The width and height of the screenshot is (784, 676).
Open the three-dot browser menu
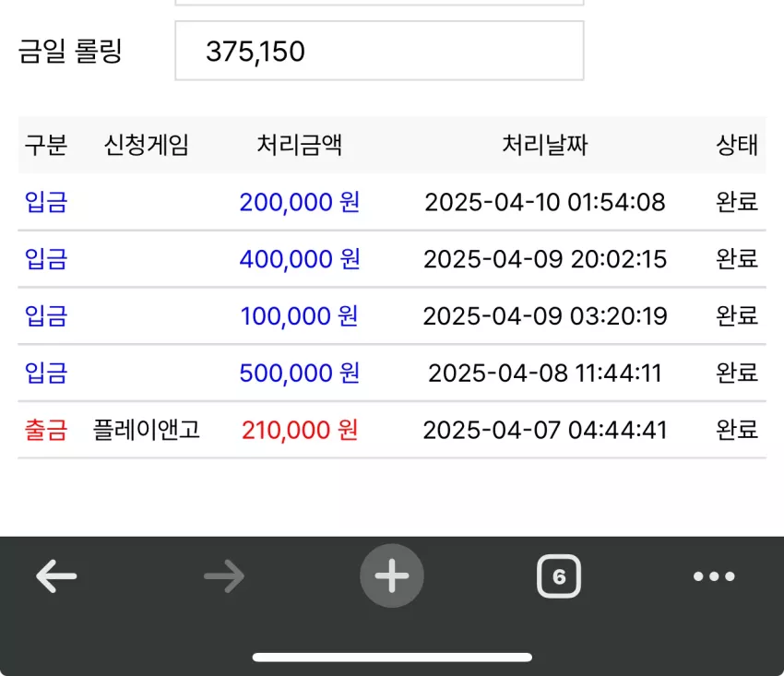point(714,576)
